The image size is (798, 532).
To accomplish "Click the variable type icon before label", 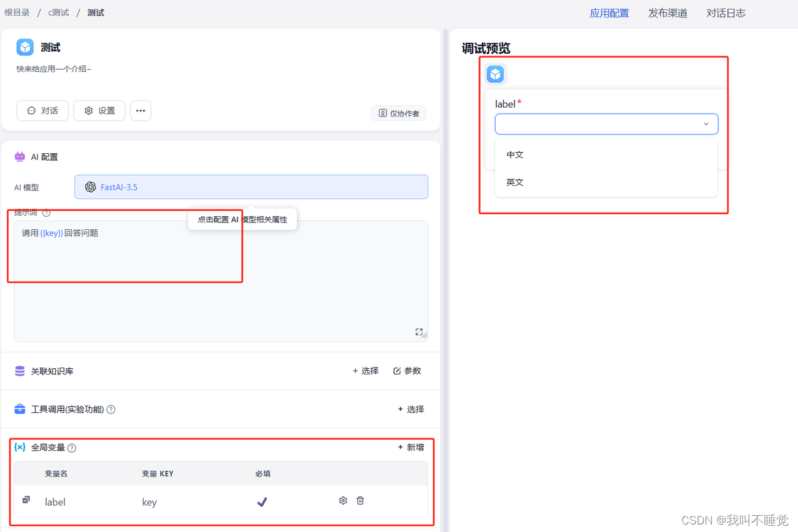I will click(26, 500).
